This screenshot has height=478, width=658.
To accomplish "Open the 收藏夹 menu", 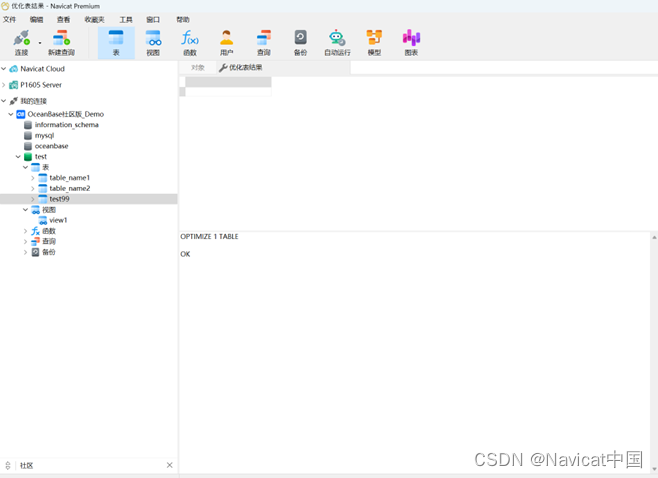I will pyautogui.click(x=94, y=19).
